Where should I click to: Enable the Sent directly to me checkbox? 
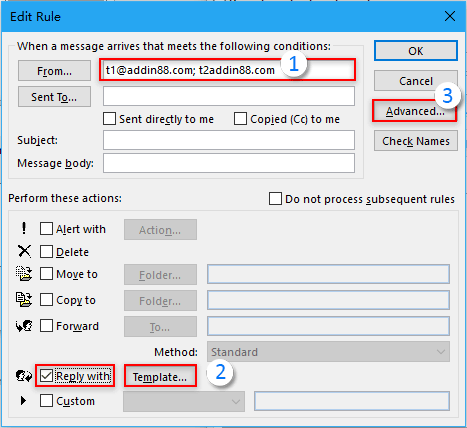click(109, 119)
